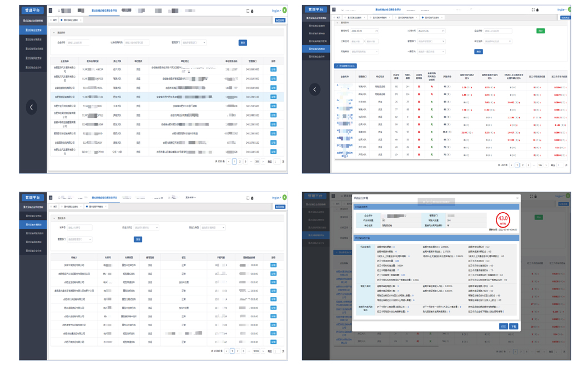This screenshot has height=376, width=588.
Task: Click the Export to Excel button above the risk table
Action: pos(345,66)
